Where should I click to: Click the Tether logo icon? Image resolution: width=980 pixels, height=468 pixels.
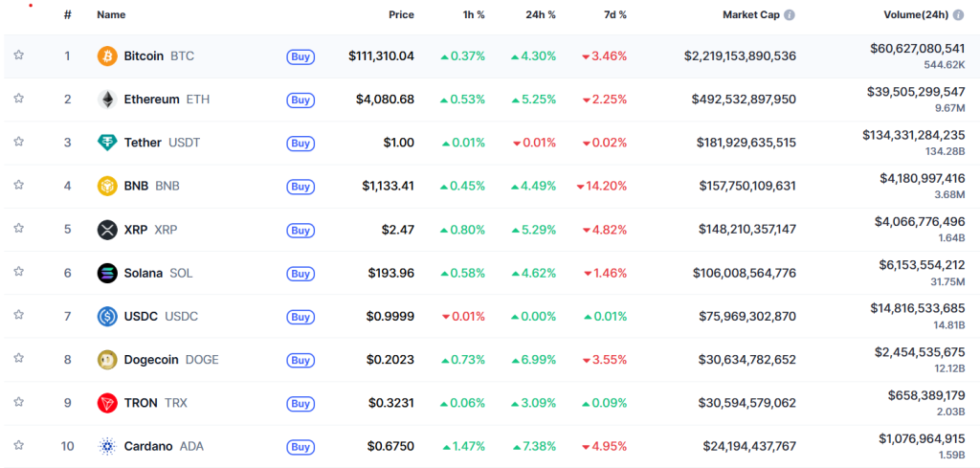[107, 143]
